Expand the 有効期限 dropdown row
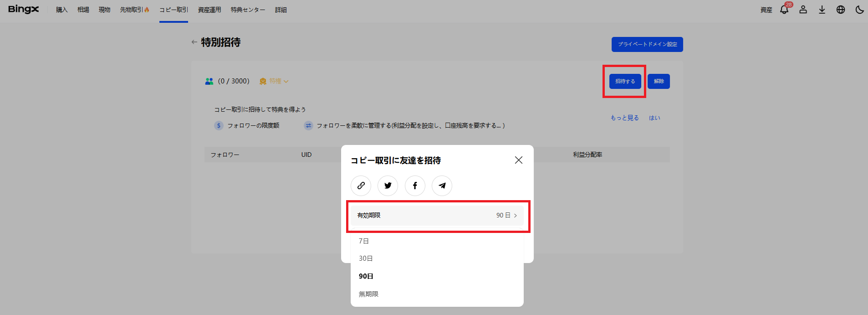Image resolution: width=868 pixels, height=315 pixels. pos(437,215)
